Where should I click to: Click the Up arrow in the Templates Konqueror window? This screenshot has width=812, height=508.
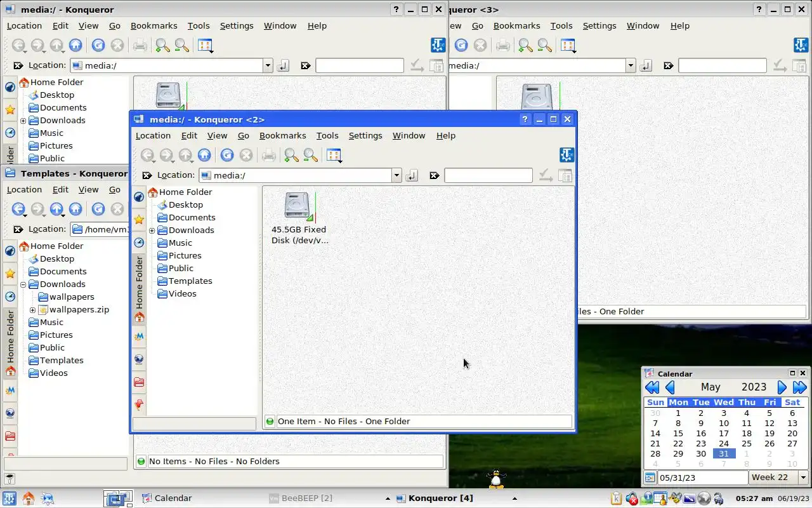point(56,209)
